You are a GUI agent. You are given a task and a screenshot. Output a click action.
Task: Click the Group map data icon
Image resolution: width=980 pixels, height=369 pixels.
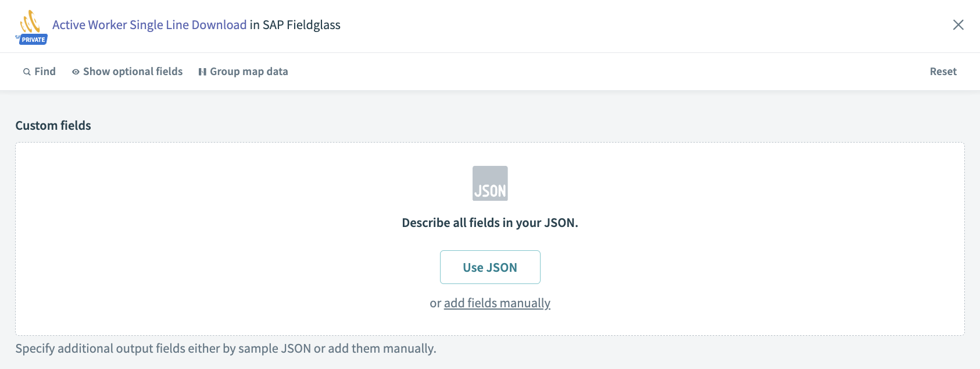coord(202,72)
